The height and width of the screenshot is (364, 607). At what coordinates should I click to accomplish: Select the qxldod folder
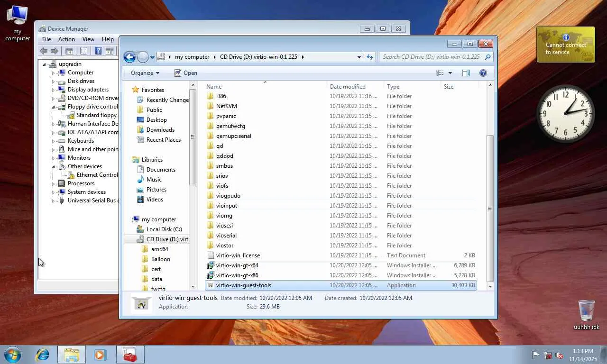[341, 156]
